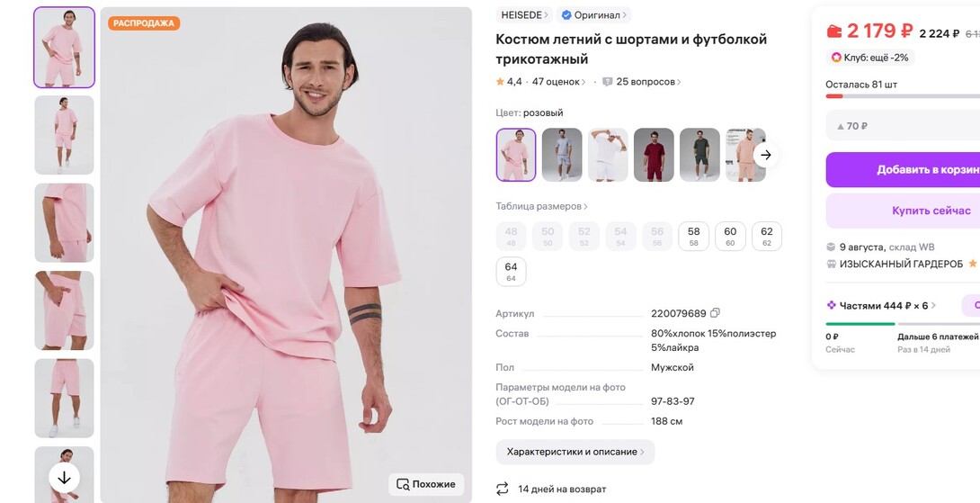Image resolution: width=980 pixels, height=503 pixels.
Task: Open the Таблица размеров size chart
Action: [x=541, y=206]
